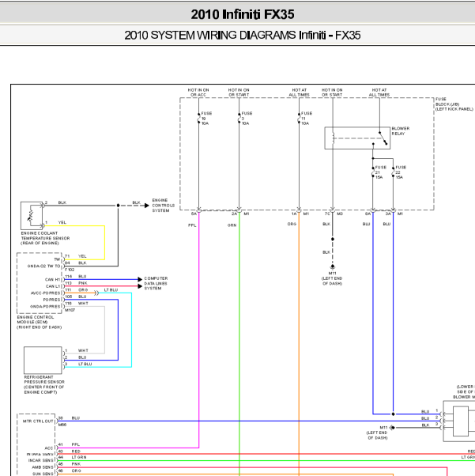Click the "GNDA-O2 TW TO" terminal label
The height and width of the screenshot is (476, 475).
[43, 266]
